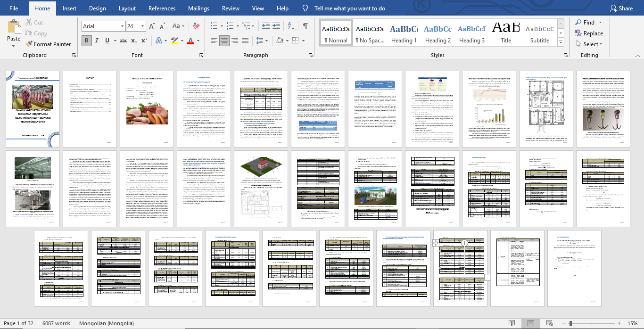Select the cover page thumbnail with meat photo

tap(33, 109)
